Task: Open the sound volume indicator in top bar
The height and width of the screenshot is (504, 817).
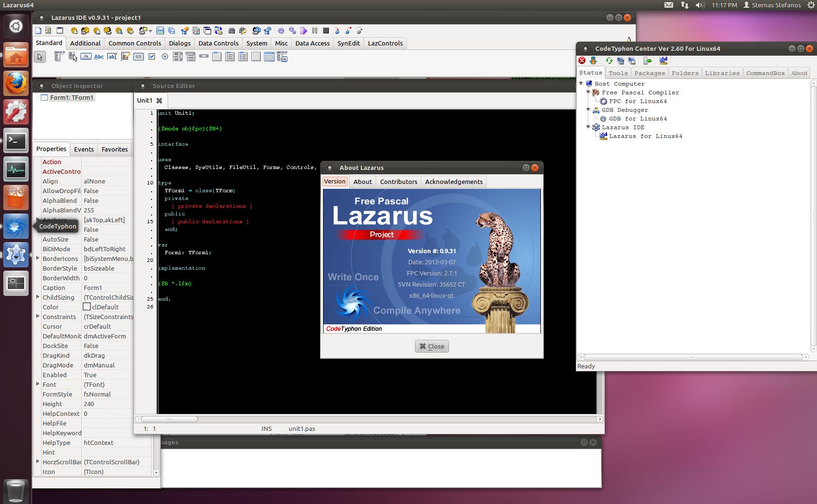Action: point(700,5)
